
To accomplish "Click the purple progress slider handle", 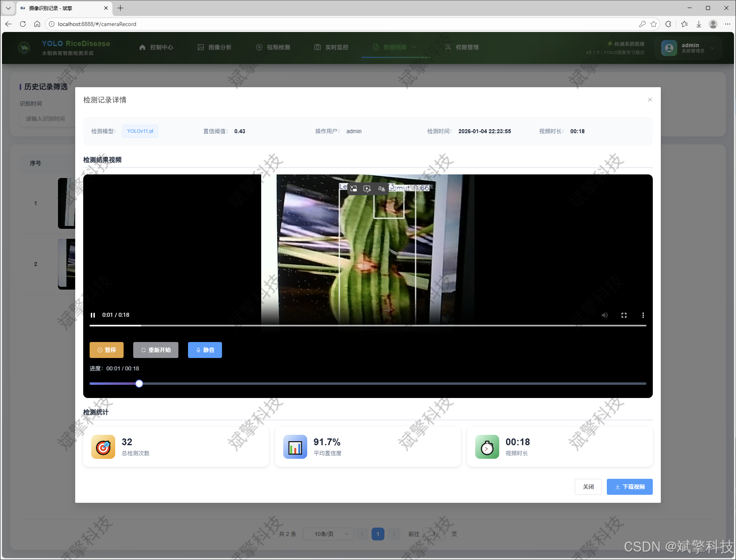I will [x=139, y=384].
